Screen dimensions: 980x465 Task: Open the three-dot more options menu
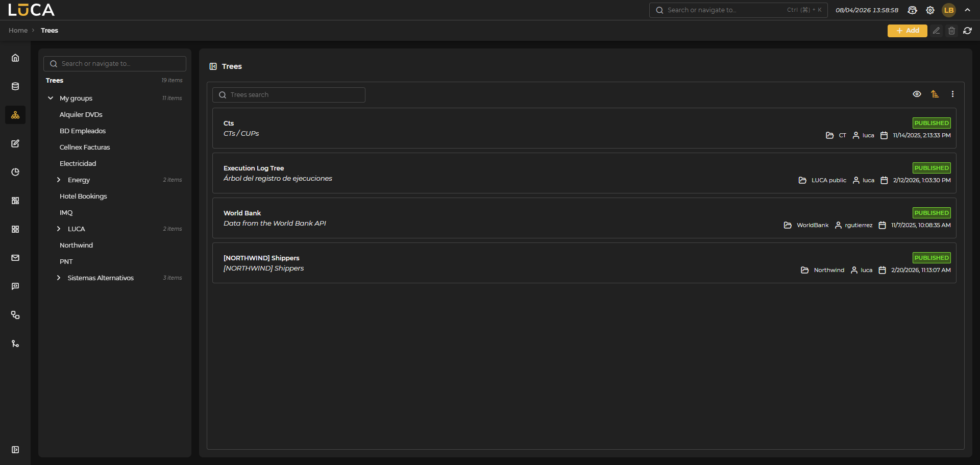pos(952,94)
